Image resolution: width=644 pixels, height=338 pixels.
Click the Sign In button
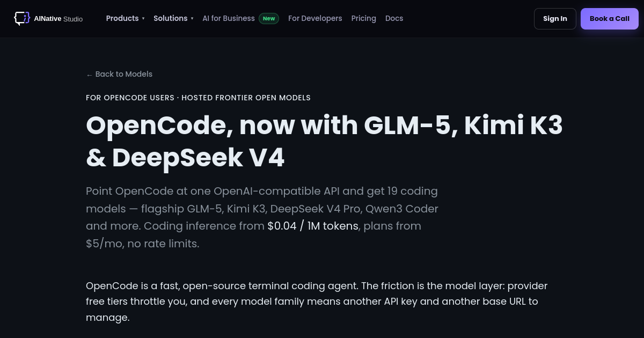click(555, 19)
